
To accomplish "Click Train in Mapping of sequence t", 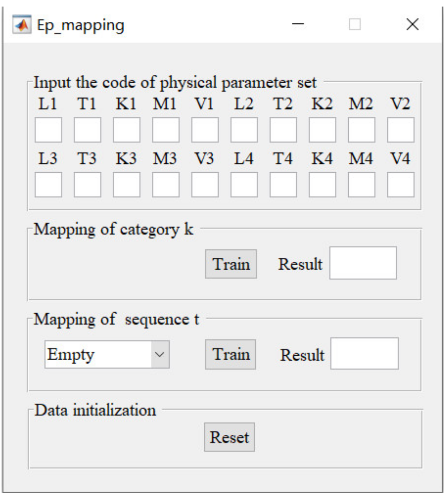I will tap(230, 354).
